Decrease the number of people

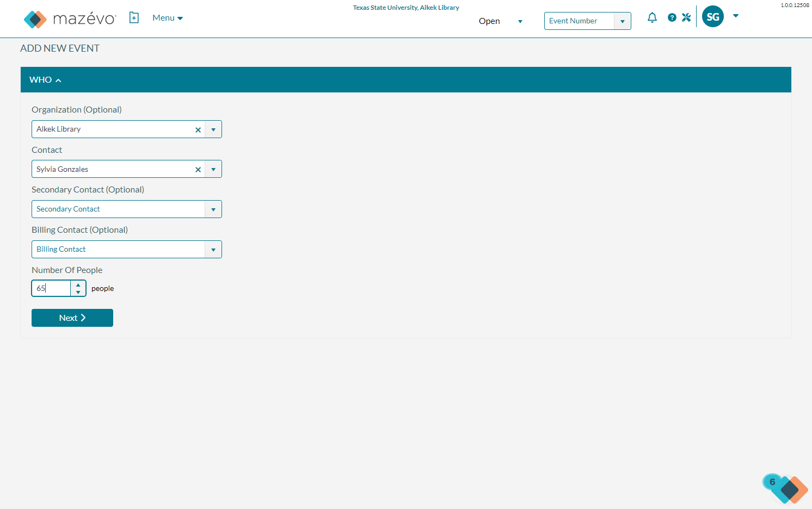78,292
